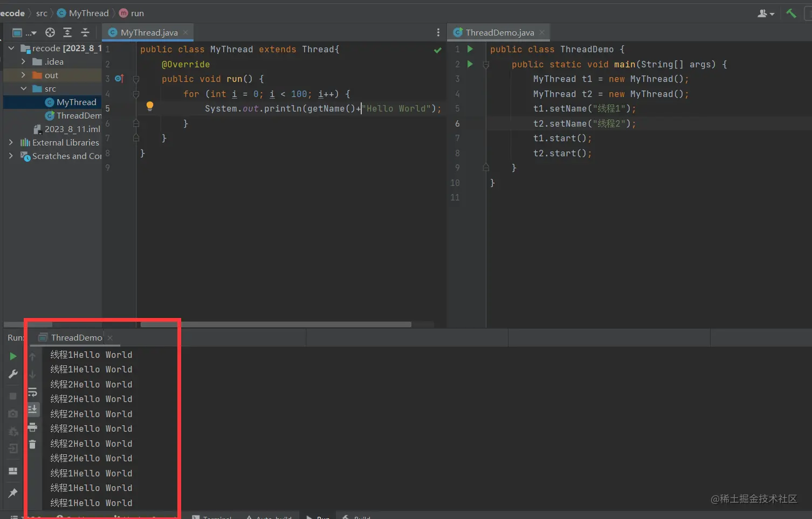Click External Libraries label
The height and width of the screenshot is (519, 812).
coord(66,142)
